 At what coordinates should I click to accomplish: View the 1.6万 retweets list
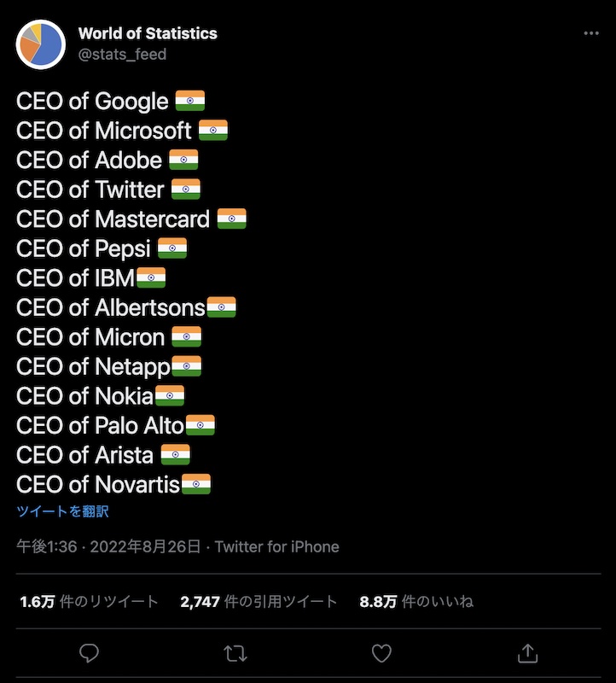[x=89, y=601]
